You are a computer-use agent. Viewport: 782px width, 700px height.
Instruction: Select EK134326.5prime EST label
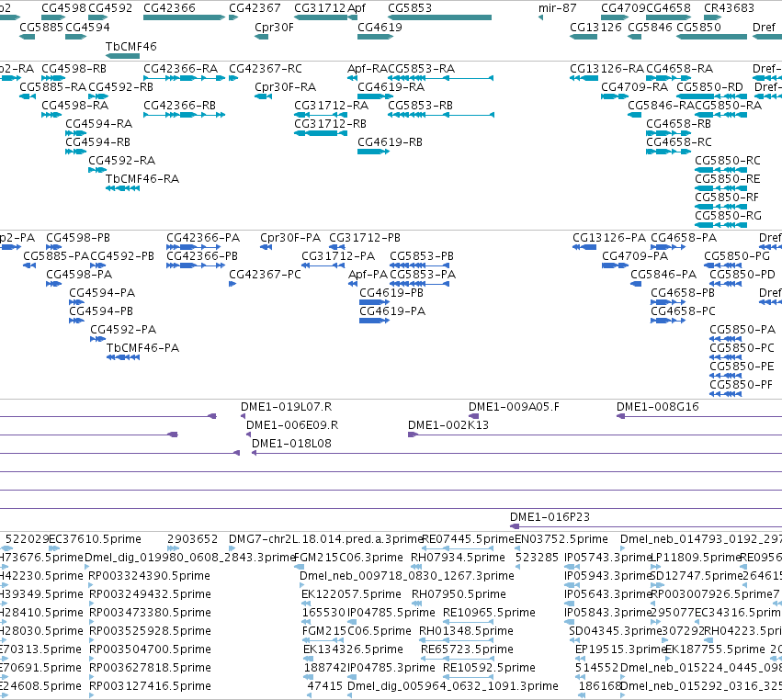click(x=353, y=649)
